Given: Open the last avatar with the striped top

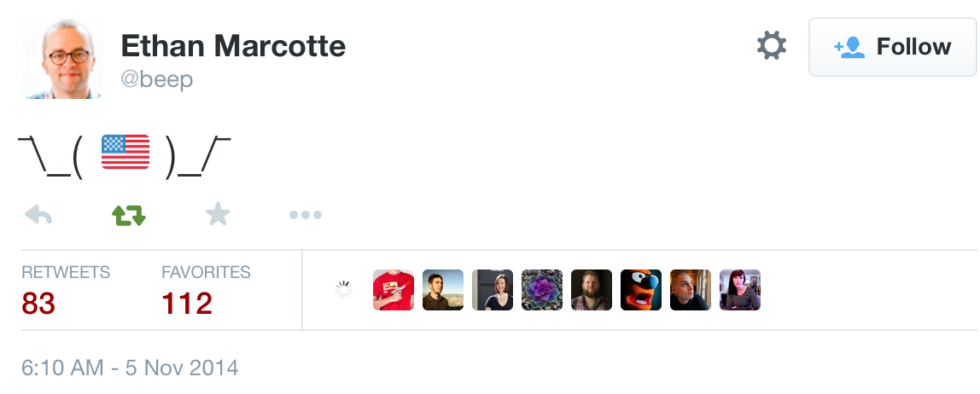Looking at the screenshot, I should 740,290.
